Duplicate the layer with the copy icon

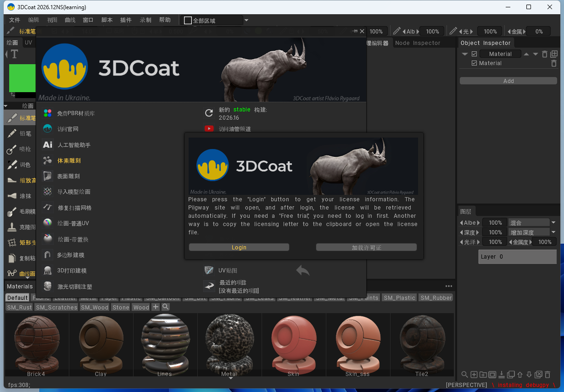pyautogui.click(x=511, y=375)
